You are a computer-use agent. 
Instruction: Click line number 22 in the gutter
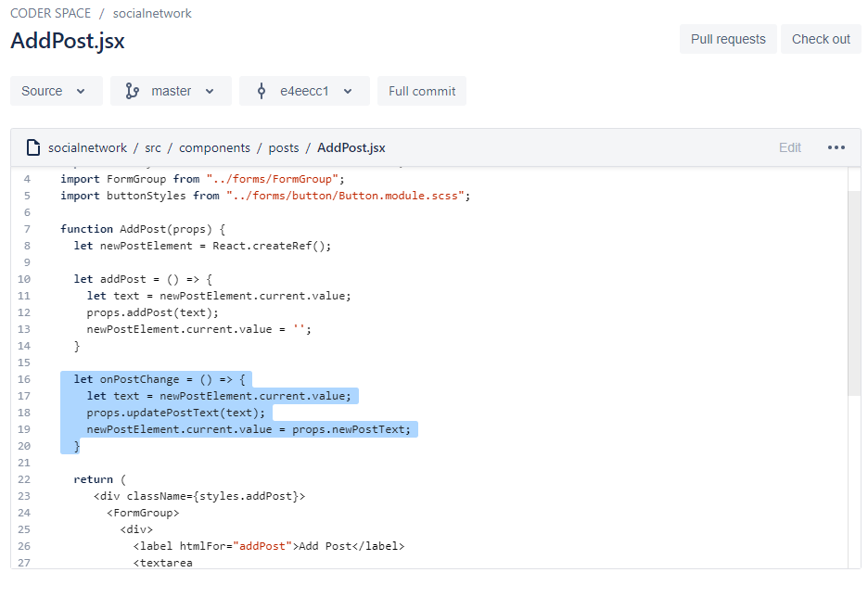pos(24,479)
